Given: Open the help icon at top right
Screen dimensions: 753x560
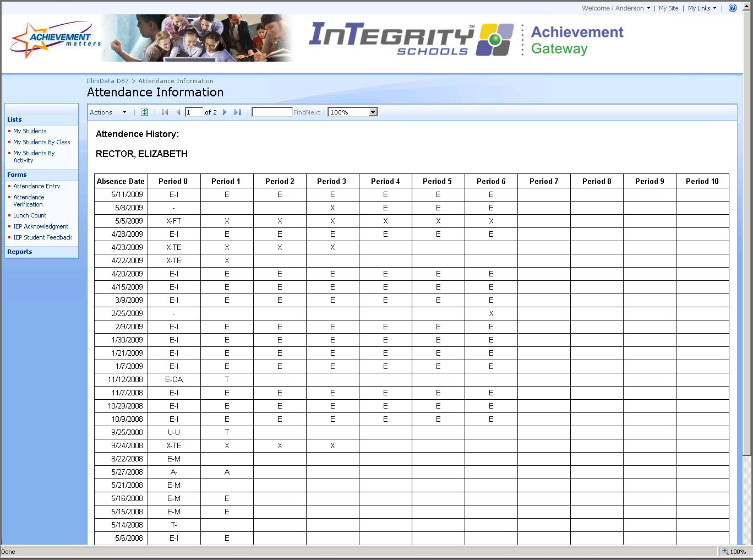Looking at the screenshot, I should tap(733, 8).
